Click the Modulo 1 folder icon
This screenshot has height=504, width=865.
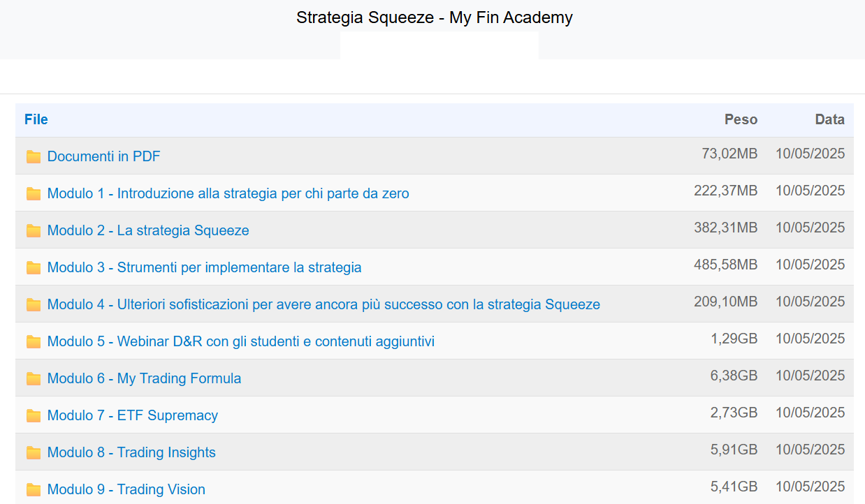point(34,193)
